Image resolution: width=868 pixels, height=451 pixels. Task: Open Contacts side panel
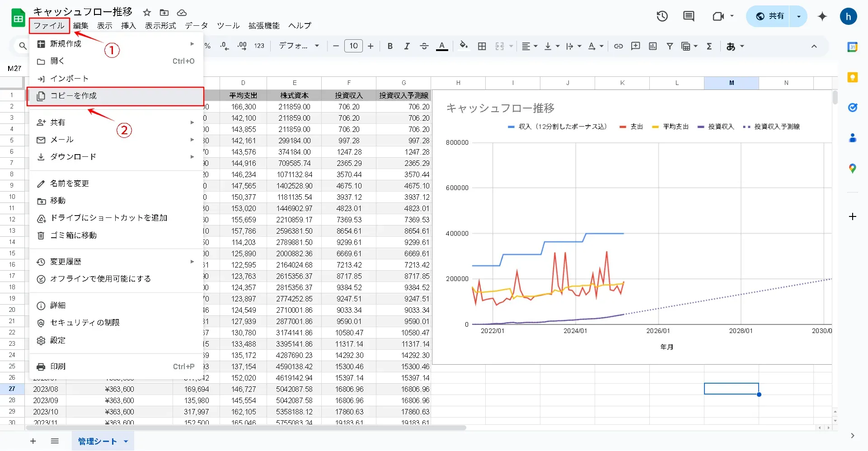point(853,138)
